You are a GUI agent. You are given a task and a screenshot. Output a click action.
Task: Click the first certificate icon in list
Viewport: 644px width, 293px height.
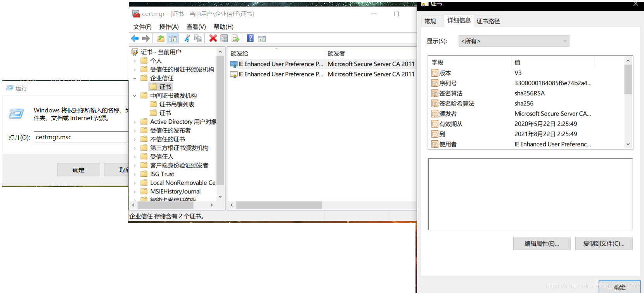(234, 64)
